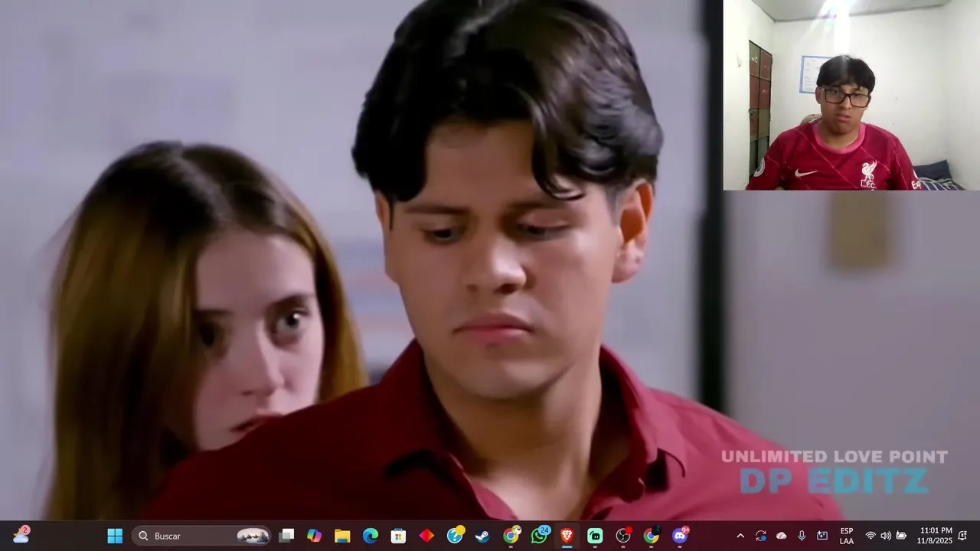This screenshot has height=551, width=980.
Task: Open the question mark help app icon
Action: click(455, 536)
